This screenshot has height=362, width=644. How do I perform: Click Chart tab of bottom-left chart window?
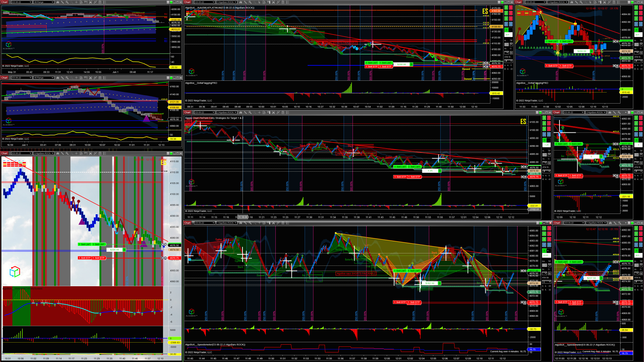pyautogui.click(x=4, y=153)
